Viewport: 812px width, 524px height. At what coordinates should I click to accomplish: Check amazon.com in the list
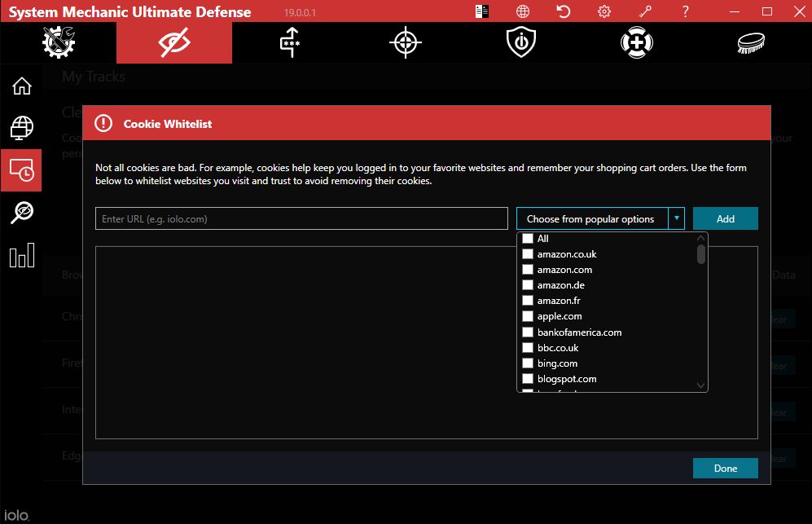[528, 270]
